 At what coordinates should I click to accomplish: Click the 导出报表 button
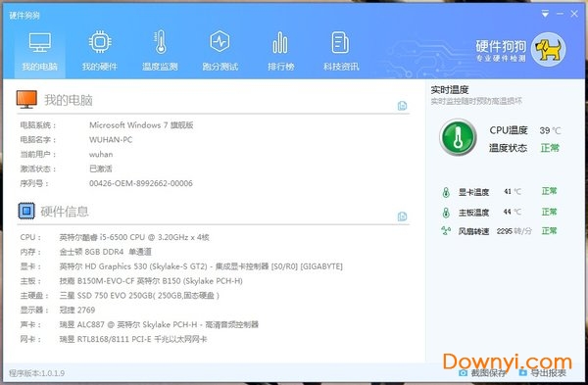click(x=542, y=372)
